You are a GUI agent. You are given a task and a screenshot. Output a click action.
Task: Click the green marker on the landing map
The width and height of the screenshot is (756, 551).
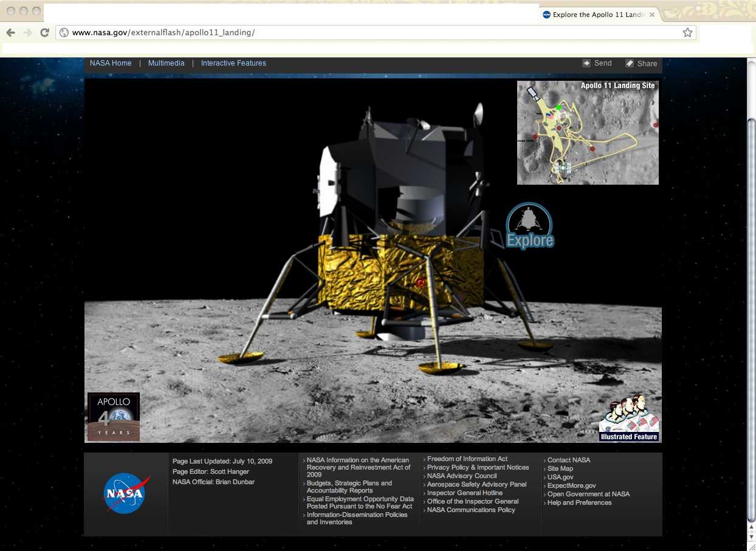tap(558, 108)
